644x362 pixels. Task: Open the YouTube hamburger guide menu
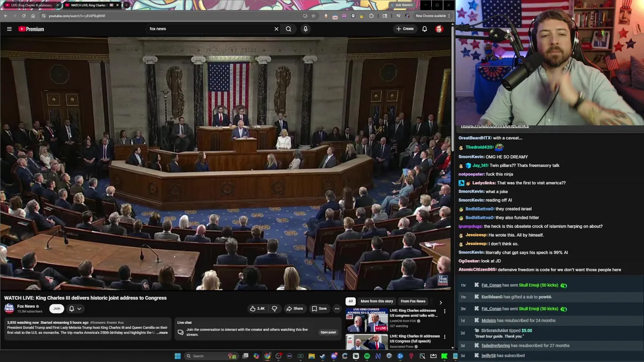click(x=9, y=29)
